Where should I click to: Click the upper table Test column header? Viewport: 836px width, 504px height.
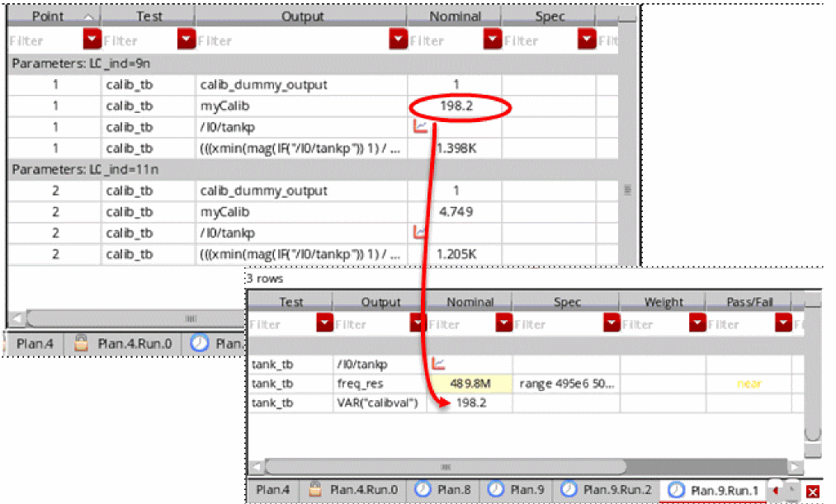tap(149, 16)
